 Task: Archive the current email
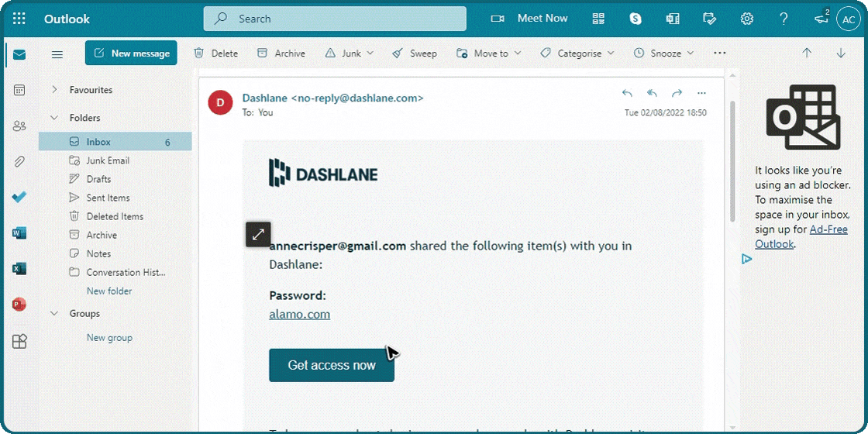click(281, 53)
